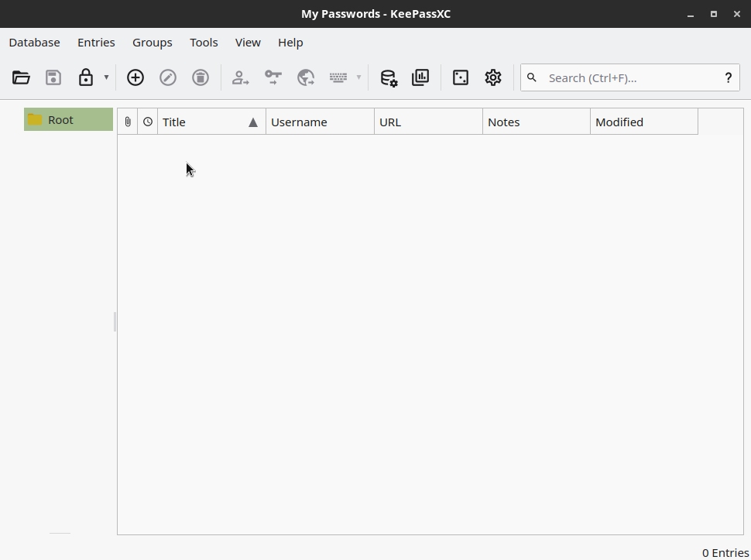Click the search magnifier icon
The width and height of the screenshot is (751, 560).
click(x=532, y=77)
